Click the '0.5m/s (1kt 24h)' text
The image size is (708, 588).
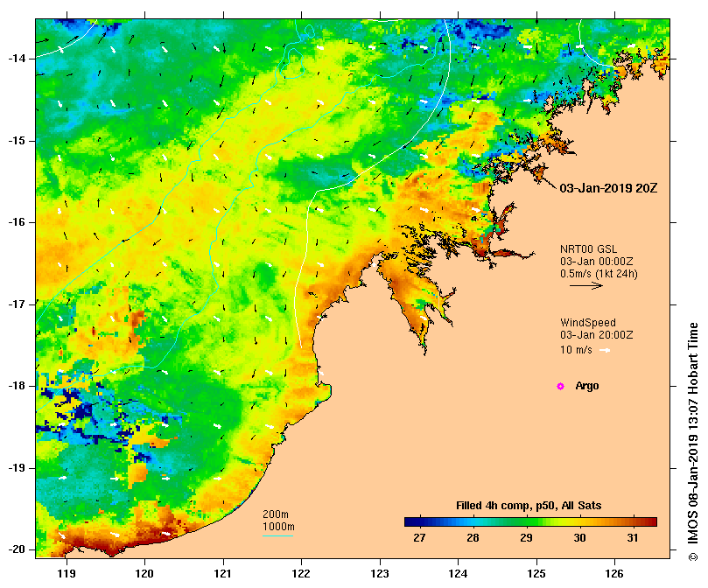pyautogui.click(x=599, y=274)
